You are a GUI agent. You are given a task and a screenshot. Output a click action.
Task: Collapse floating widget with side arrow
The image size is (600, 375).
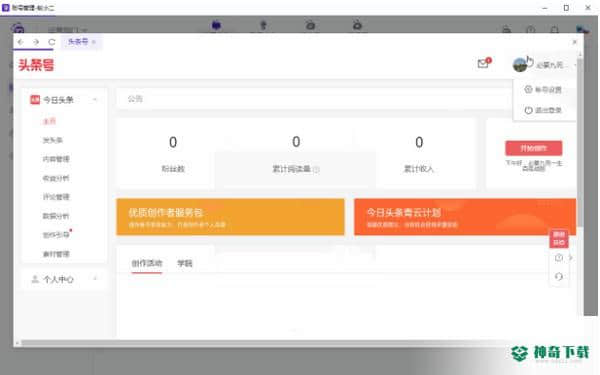571,258
